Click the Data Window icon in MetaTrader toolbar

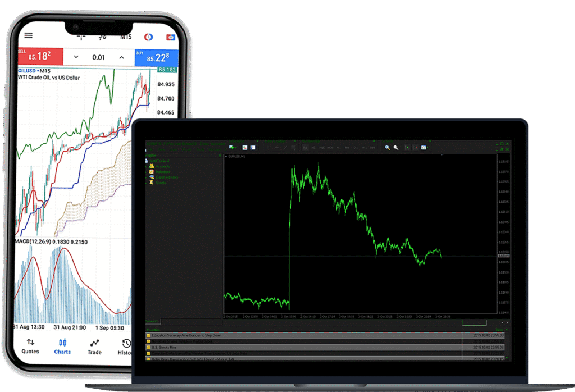[x=253, y=147]
